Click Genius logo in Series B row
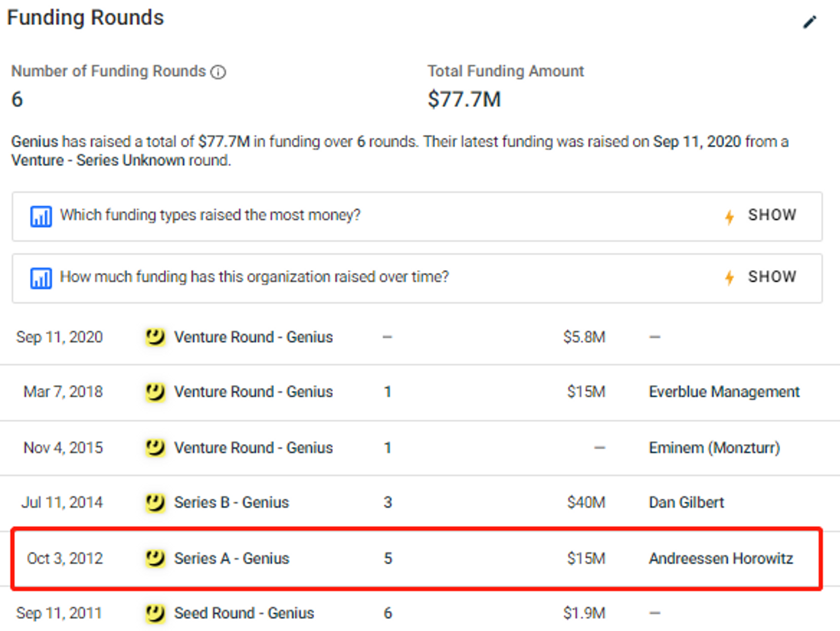The image size is (840, 631). pyautogui.click(x=155, y=503)
